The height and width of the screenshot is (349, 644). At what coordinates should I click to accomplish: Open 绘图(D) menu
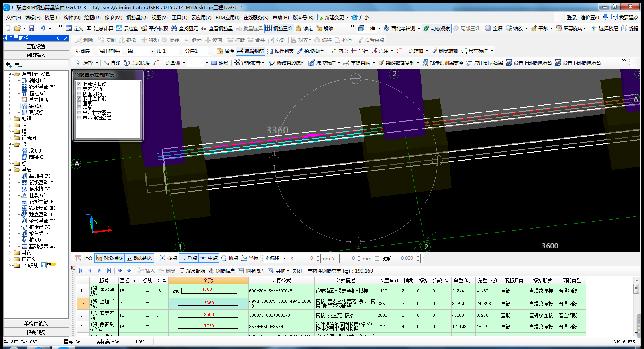click(92, 17)
